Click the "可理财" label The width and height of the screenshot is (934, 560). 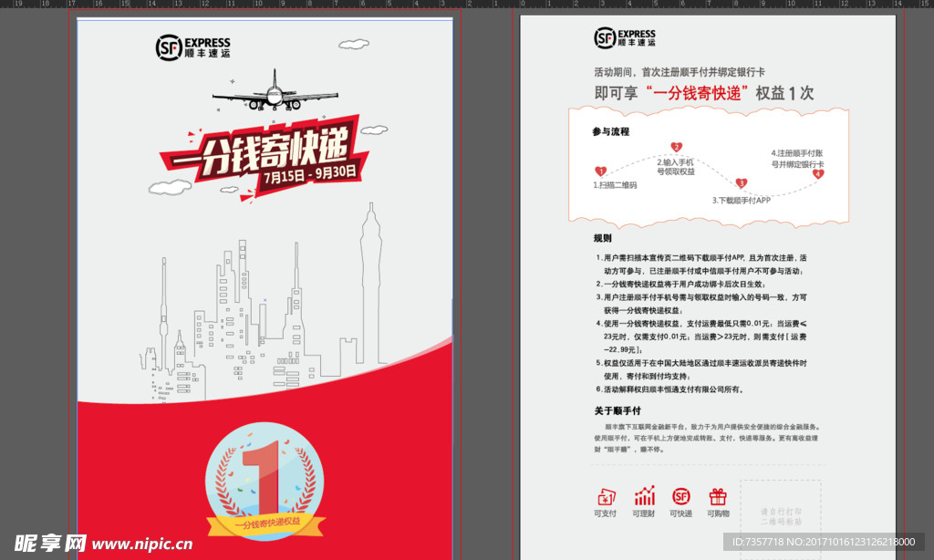643,513
